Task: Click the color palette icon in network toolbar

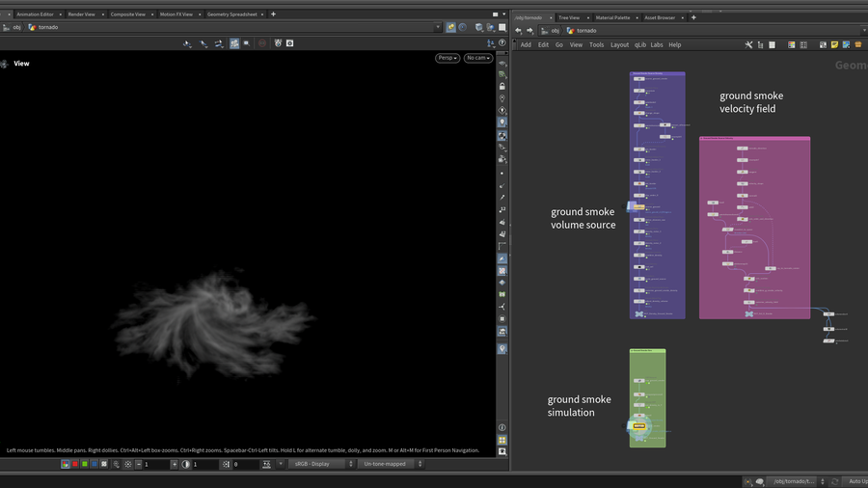Action: pos(792,44)
